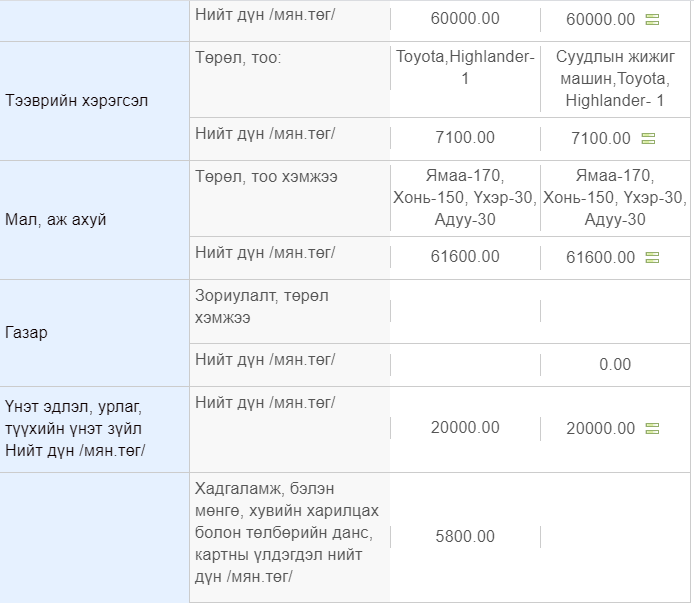The height and width of the screenshot is (603, 694).
Task: Click the green equal icon beside 61600.00
Action: tap(652, 257)
